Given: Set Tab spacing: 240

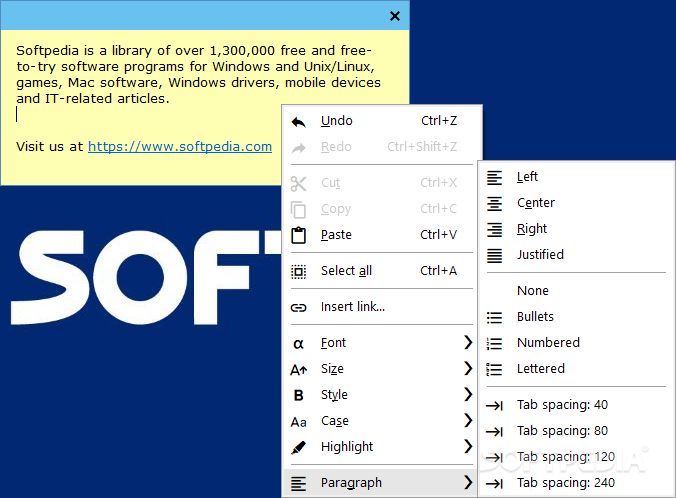Looking at the screenshot, I should [x=576, y=483].
